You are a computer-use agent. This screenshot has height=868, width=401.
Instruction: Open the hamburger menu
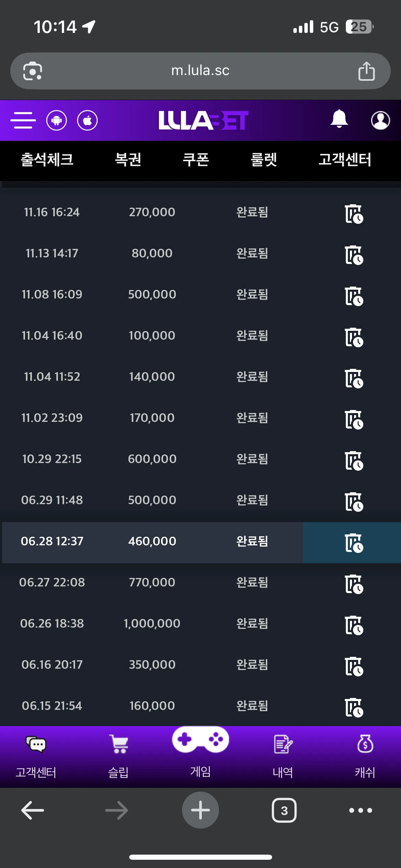[23, 120]
